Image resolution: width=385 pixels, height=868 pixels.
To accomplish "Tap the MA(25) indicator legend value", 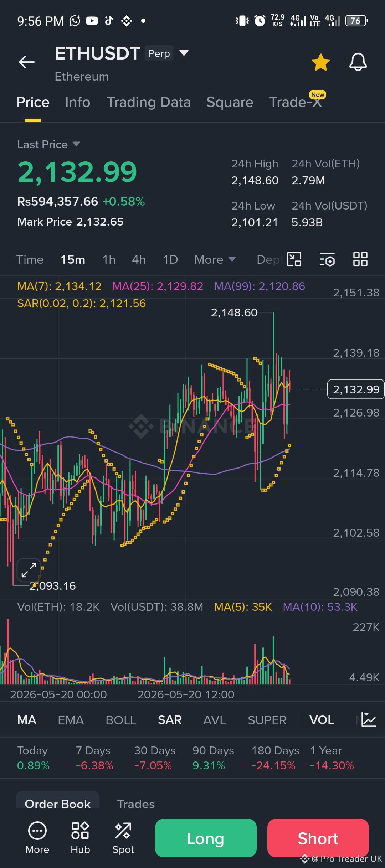I will point(158,286).
